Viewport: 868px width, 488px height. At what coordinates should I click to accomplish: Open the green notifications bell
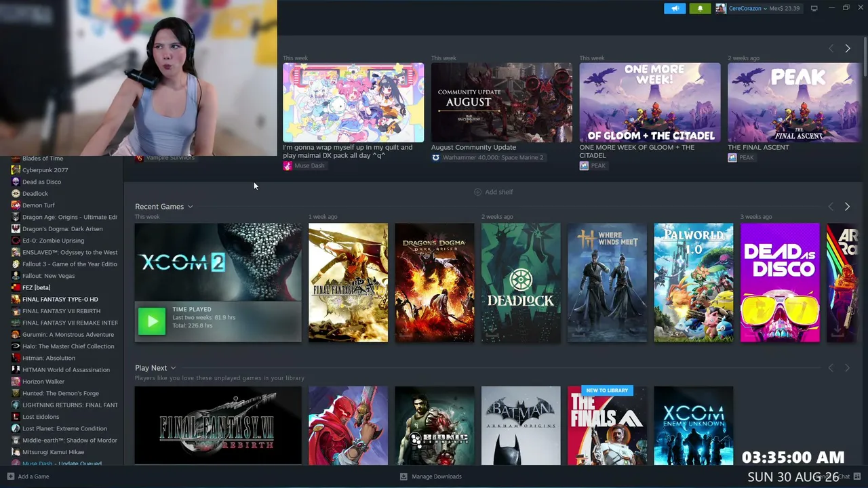pyautogui.click(x=700, y=8)
